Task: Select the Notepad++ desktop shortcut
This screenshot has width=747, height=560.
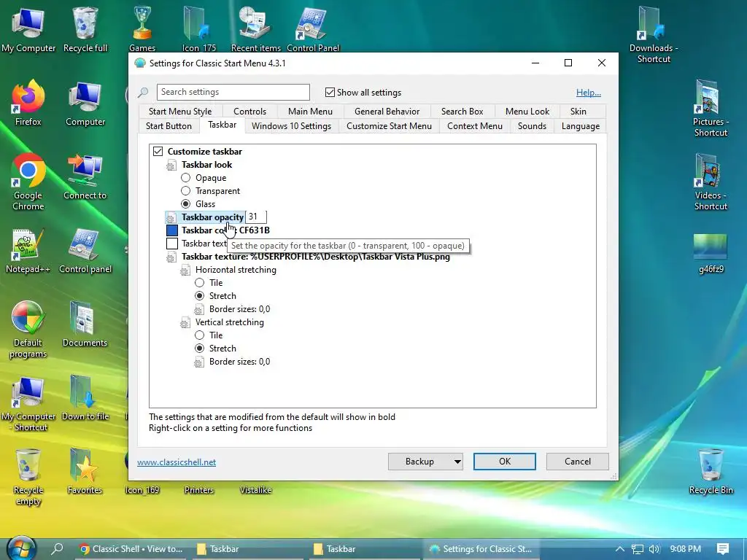Action: point(28,251)
